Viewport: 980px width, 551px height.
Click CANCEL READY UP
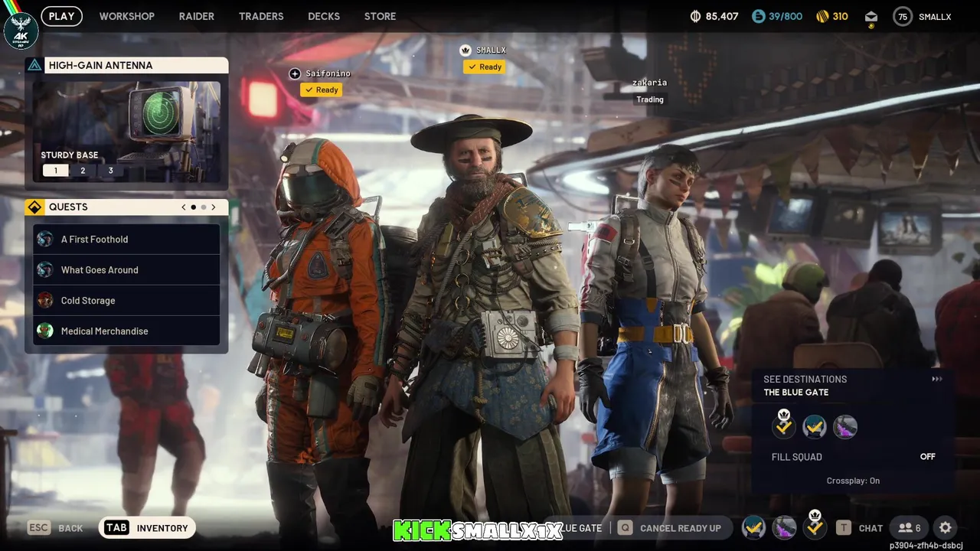pyautogui.click(x=680, y=528)
